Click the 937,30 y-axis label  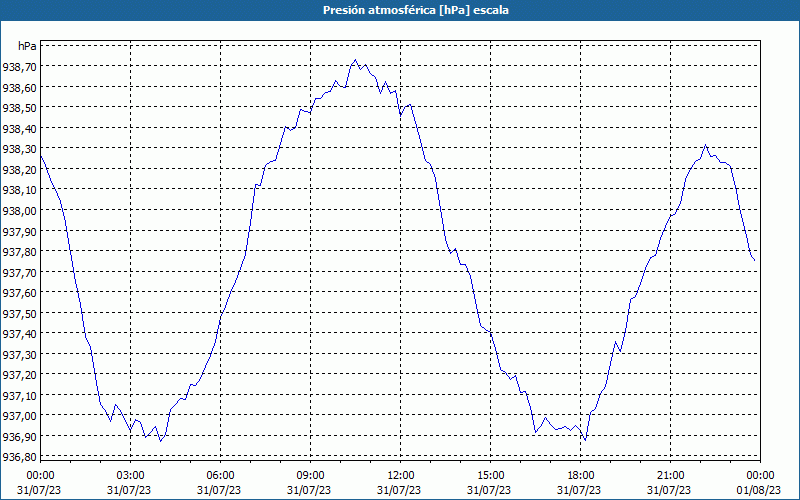coord(19,355)
